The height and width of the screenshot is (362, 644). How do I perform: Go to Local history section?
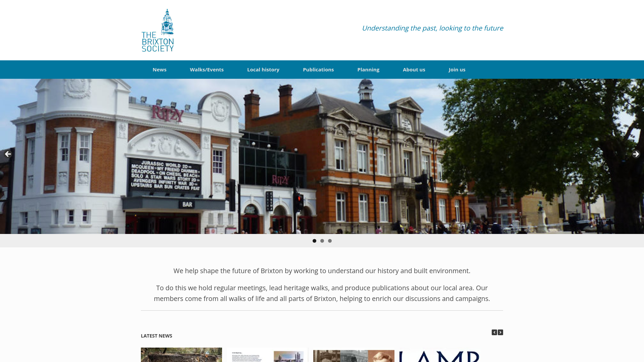click(x=263, y=70)
